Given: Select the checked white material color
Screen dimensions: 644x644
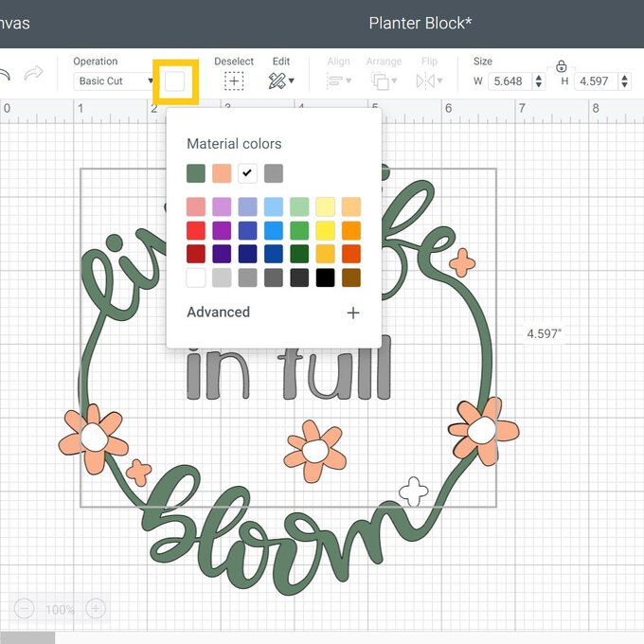Looking at the screenshot, I should (247, 173).
